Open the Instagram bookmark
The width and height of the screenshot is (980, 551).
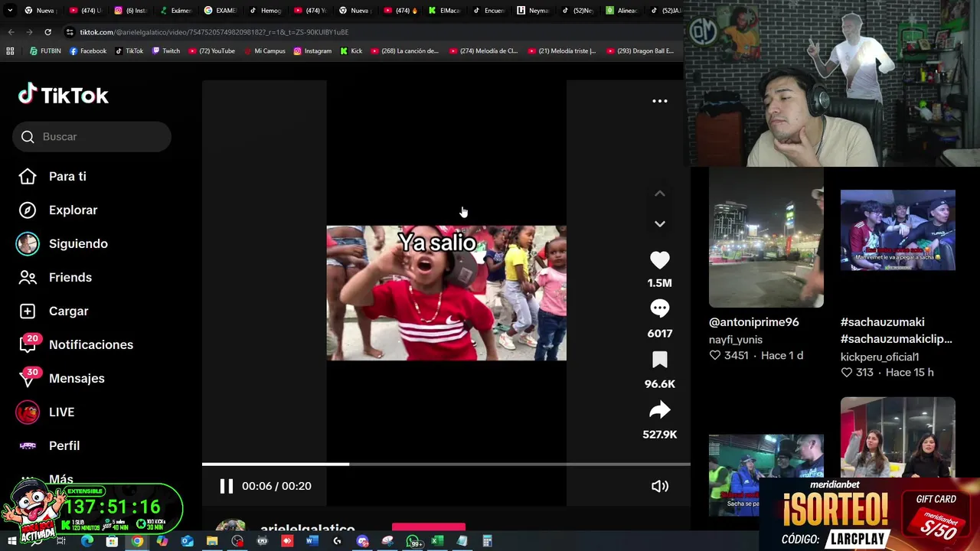(312, 51)
